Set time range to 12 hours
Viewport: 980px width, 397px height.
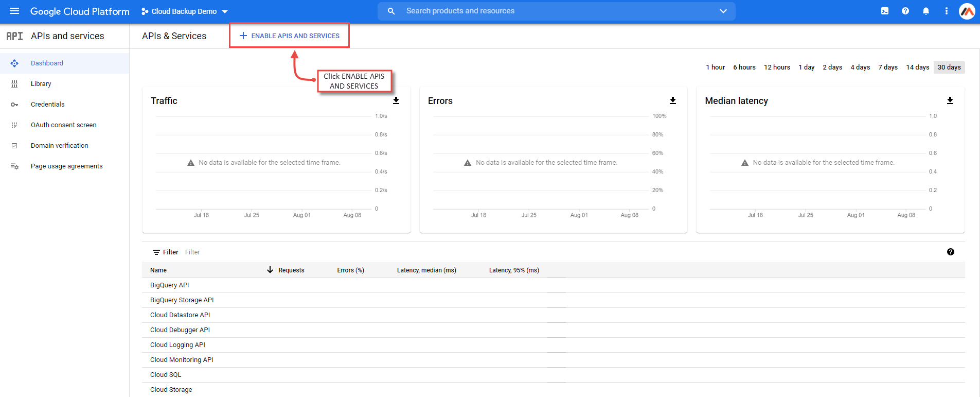point(777,67)
